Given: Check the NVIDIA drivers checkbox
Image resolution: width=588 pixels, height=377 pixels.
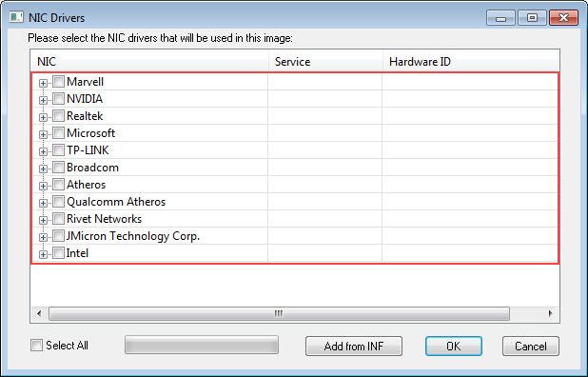Looking at the screenshot, I should (x=58, y=99).
